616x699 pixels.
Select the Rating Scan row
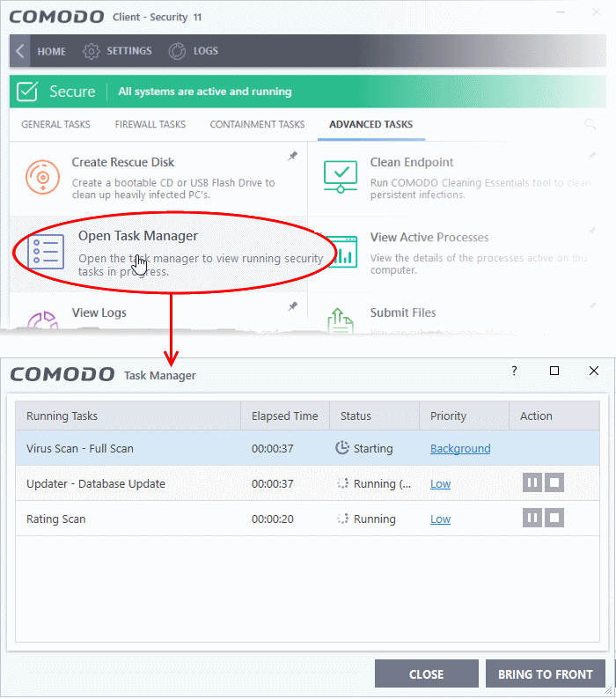pos(307,519)
